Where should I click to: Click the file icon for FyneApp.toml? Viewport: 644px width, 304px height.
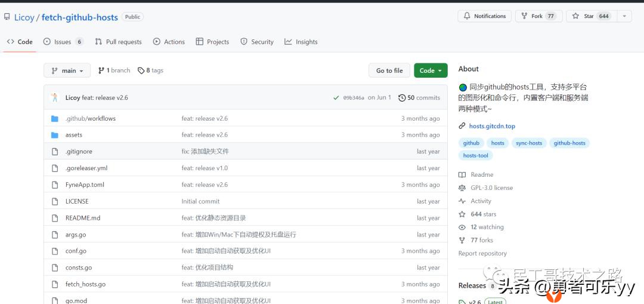[x=55, y=185]
